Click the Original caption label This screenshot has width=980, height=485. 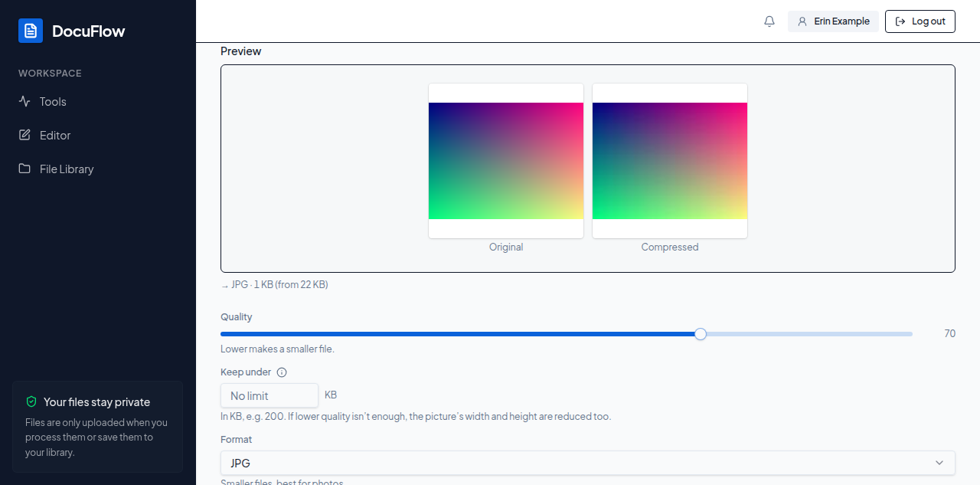point(506,247)
